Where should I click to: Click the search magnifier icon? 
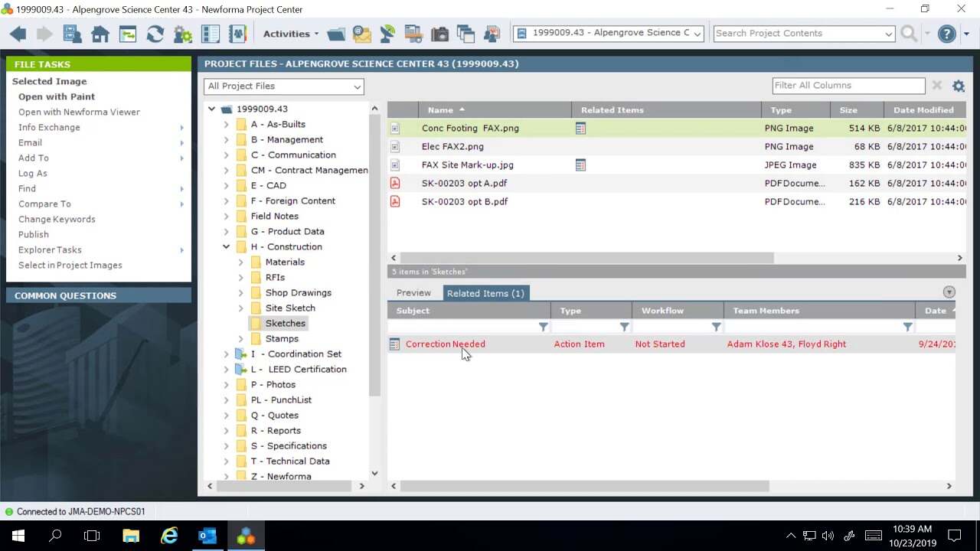point(909,34)
